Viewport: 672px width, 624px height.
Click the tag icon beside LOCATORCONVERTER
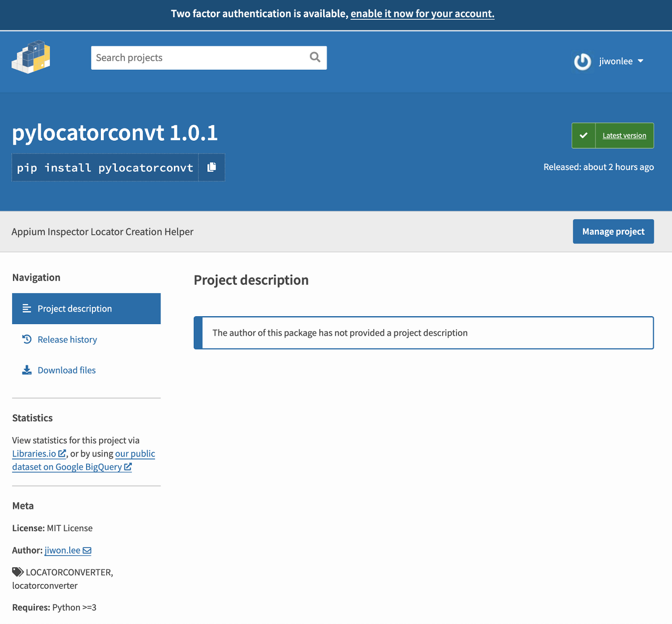point(18,572)
